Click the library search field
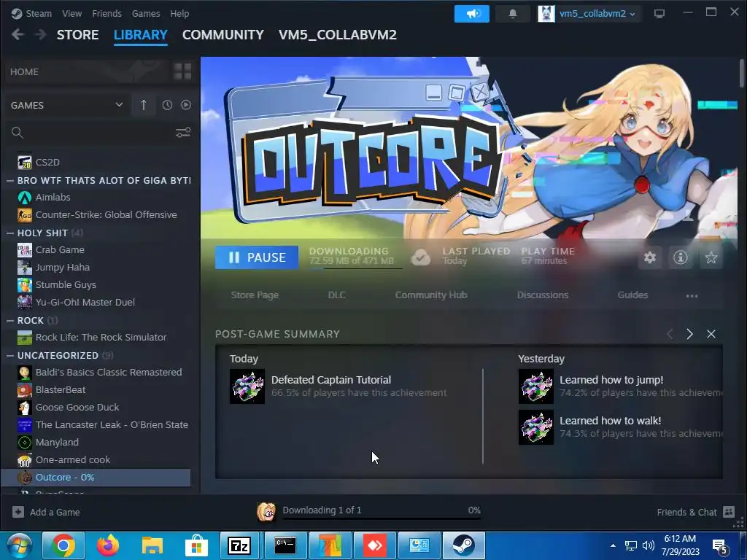This screenshot has height=560, width=747. coord(90,133)
